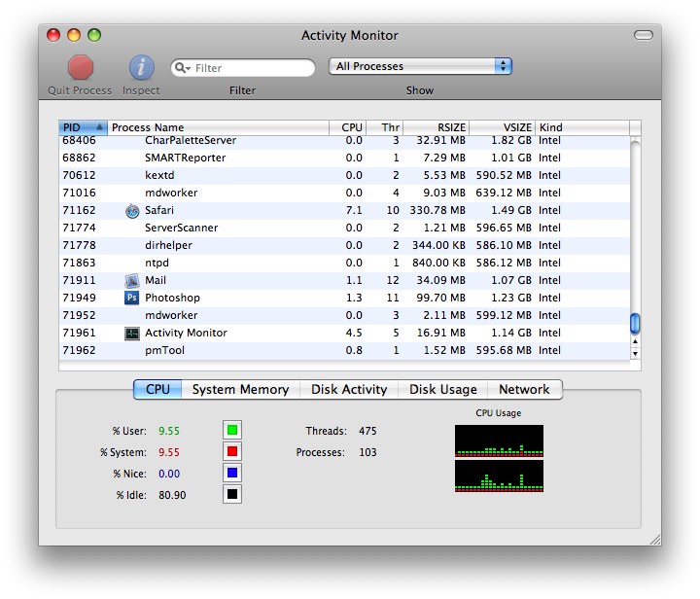Sort by CPU column header
The width and height of the screenshot is (700, 599).
click(348, 127)
